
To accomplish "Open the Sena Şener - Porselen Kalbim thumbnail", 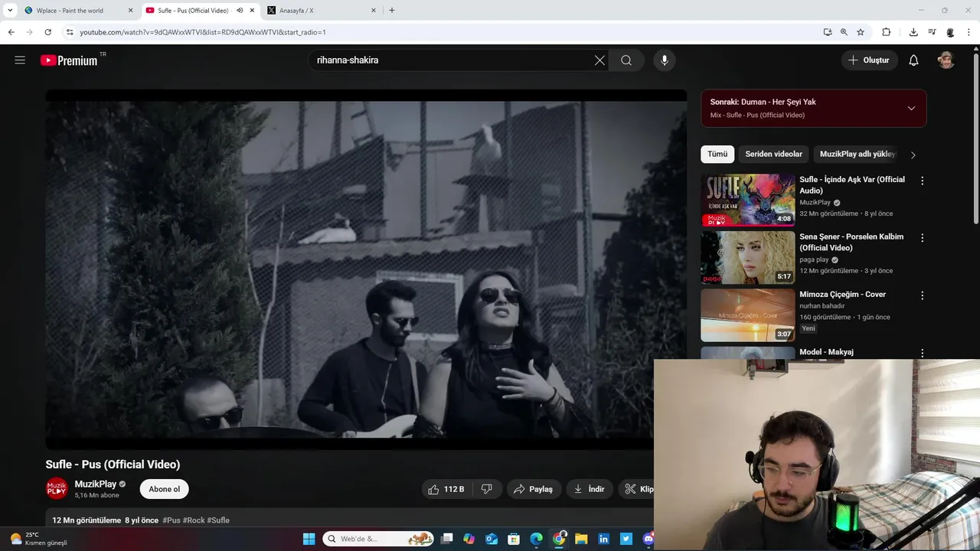I will (747, 257).
